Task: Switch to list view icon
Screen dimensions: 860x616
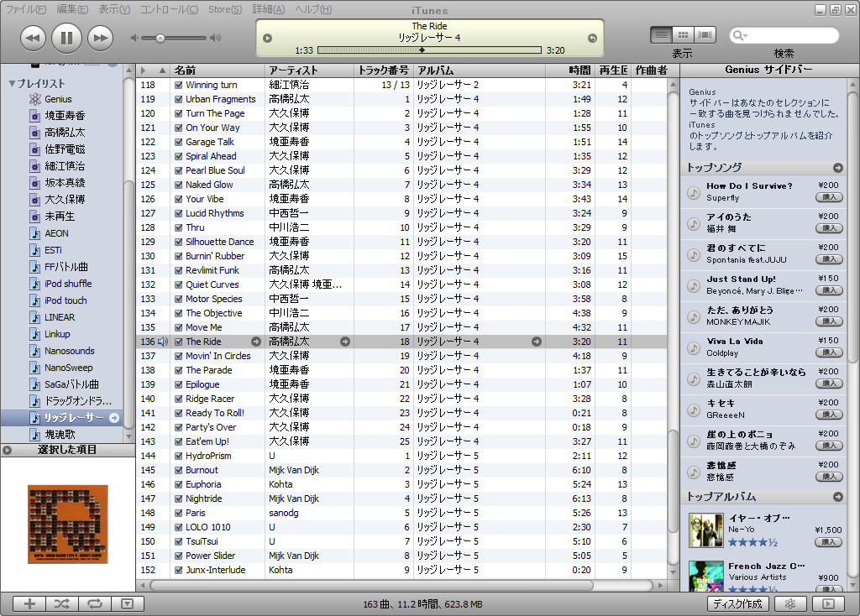Action: coord(661,35)
